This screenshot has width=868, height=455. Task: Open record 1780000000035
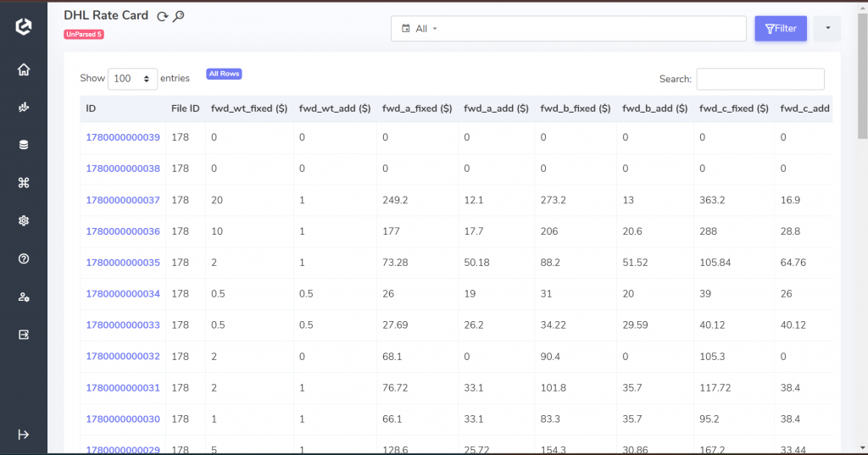(123, 263)
